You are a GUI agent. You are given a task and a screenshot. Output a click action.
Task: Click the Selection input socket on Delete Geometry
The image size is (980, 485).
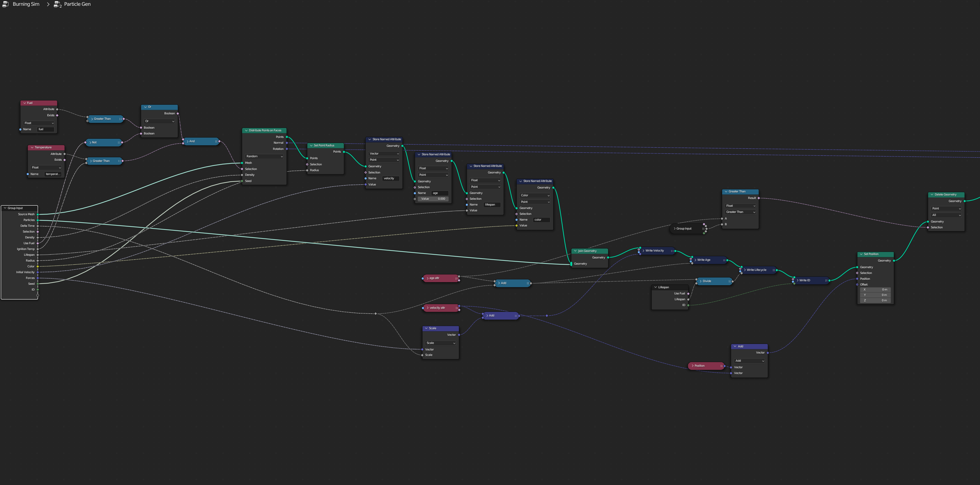pyautogui.click(x=928, y=228)
